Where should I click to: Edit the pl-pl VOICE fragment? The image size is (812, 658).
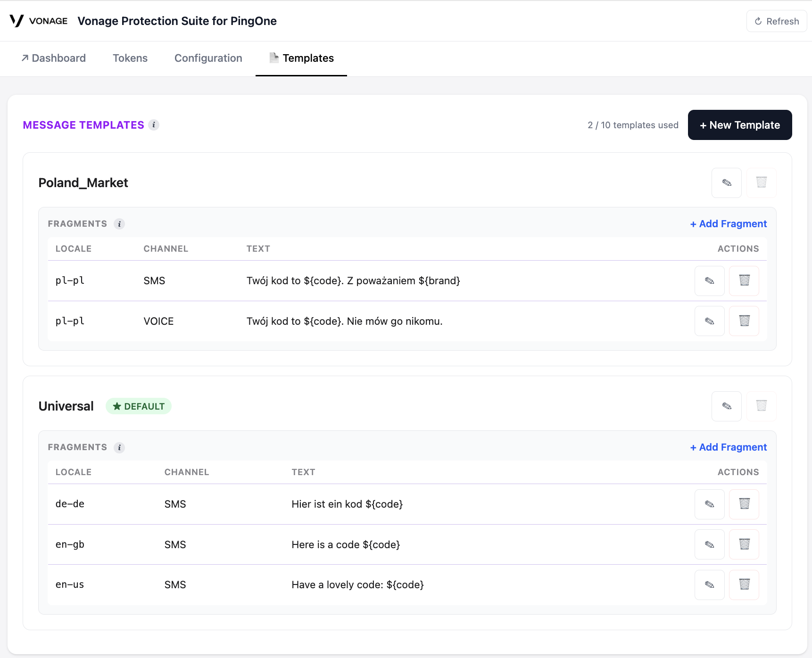709,321
